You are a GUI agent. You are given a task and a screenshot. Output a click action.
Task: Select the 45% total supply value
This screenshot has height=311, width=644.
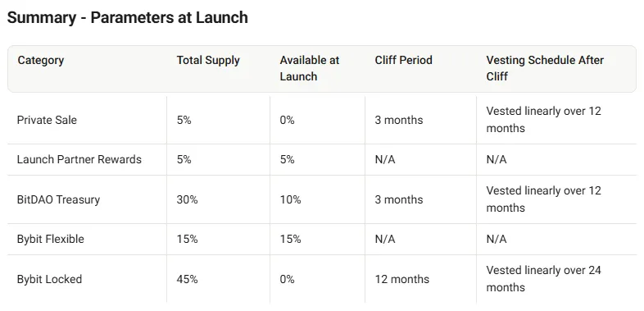click(x=188, y=279)
